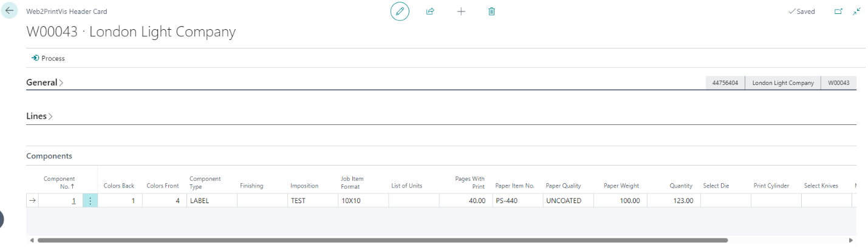Click the trash delete icon

492,12
